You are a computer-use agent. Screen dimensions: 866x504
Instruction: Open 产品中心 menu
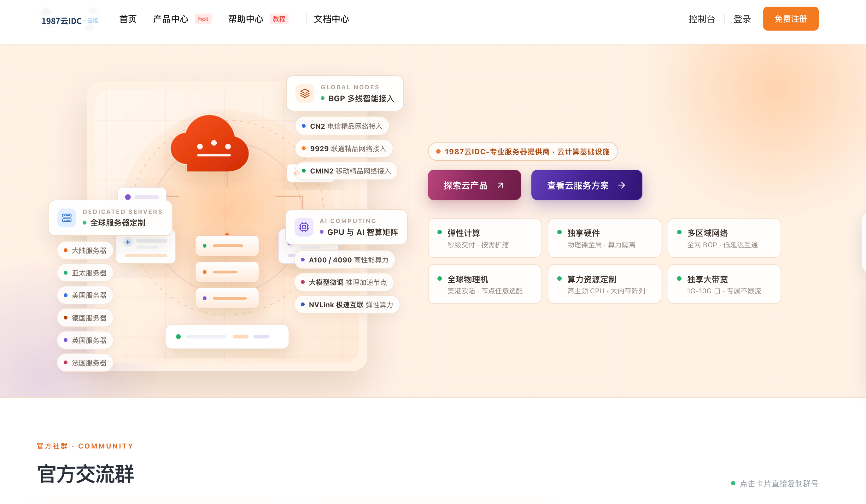(x=170, y=19)
